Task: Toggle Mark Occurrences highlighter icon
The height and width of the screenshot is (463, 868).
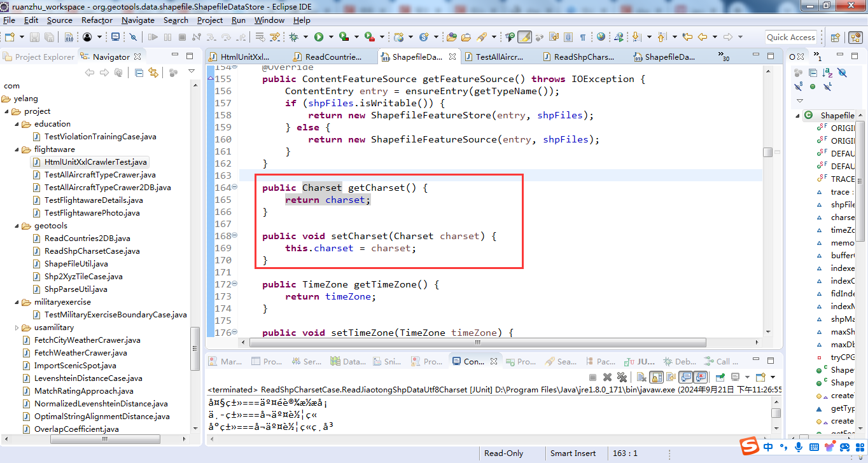Action: click(524, 37)
